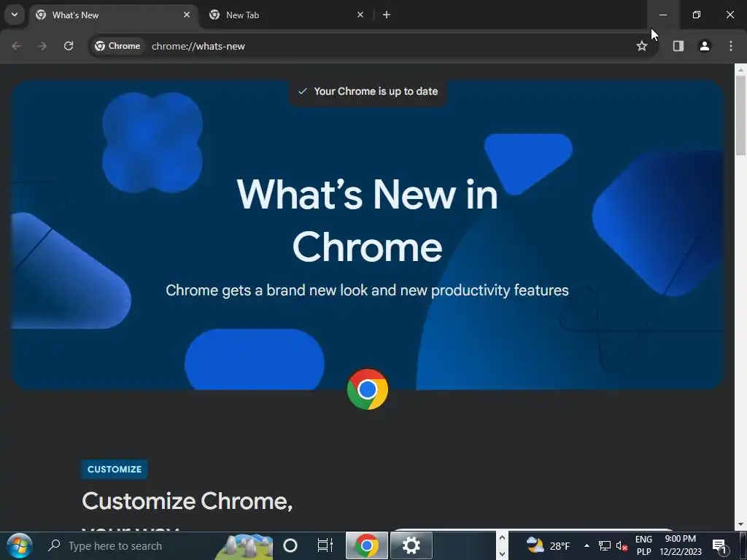
Task: Click the scrollbar up arrow
Action: (x=740, y=70)
